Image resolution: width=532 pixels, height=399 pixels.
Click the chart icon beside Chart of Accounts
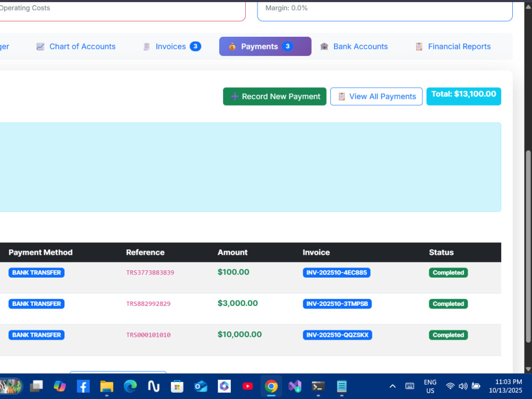click(x=40, y=46)
